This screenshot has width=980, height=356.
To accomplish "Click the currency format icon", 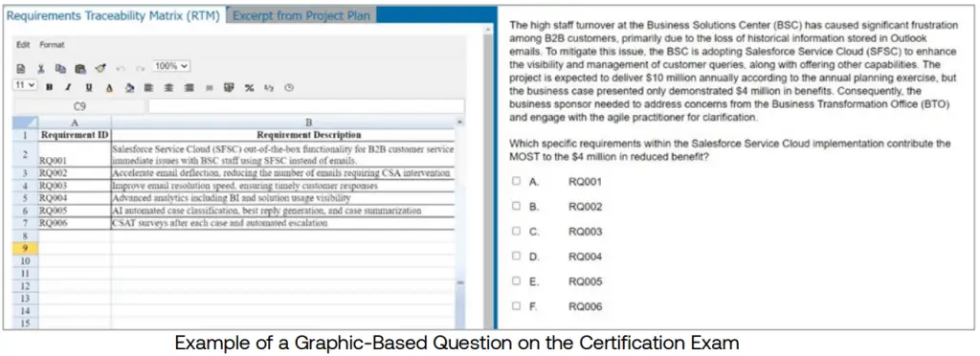I will (229, 88).
